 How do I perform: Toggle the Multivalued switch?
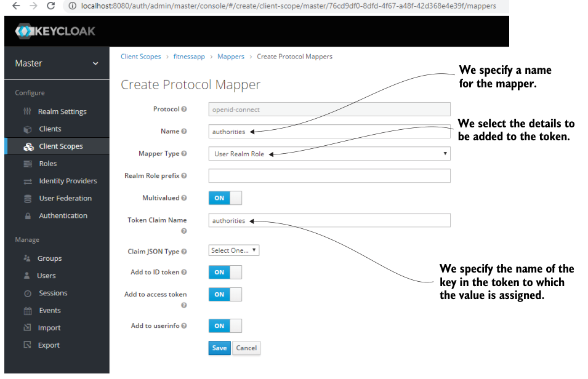click(225, 198)
